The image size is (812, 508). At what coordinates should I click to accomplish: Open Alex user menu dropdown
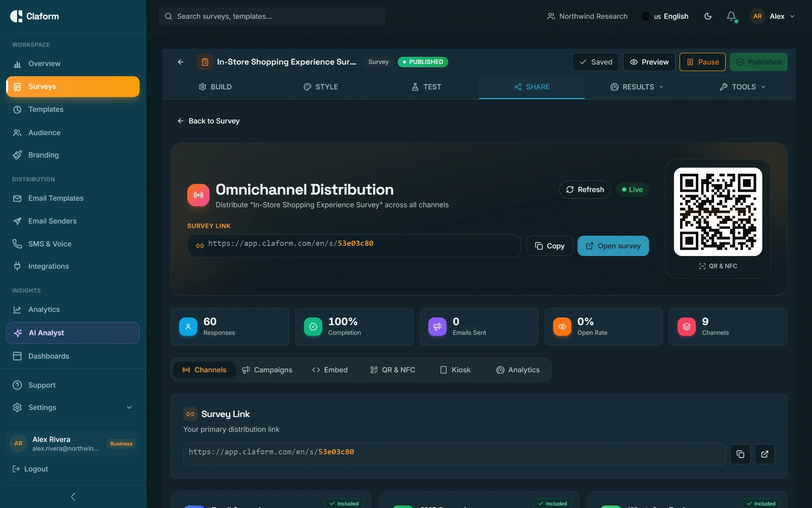(772, 16)
